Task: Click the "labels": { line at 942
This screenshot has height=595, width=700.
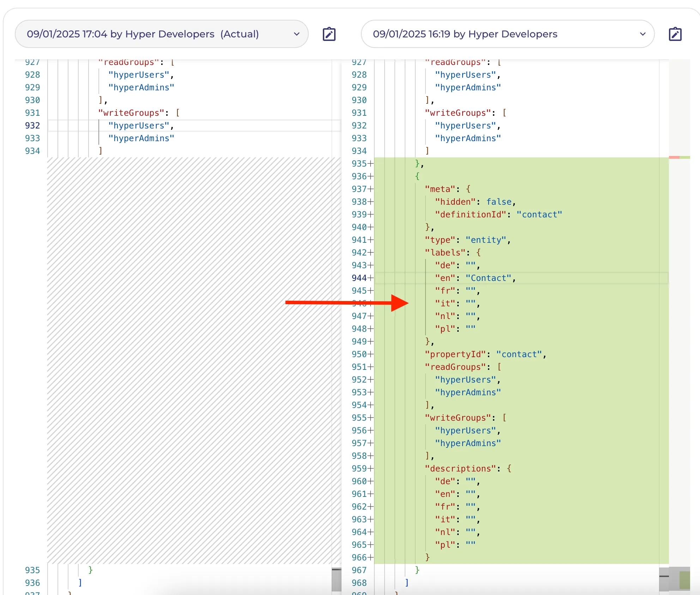Action: [453, 253]
